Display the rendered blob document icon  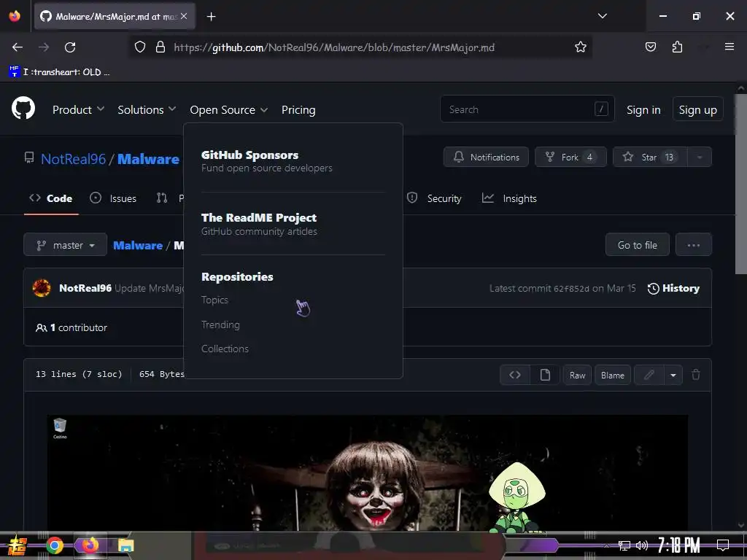click(545, 375)
